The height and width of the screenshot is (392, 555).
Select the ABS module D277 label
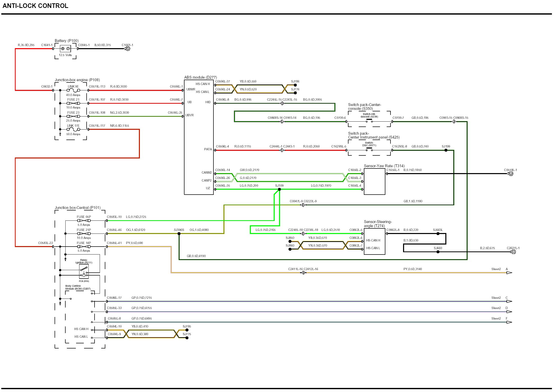tap(200, 77)
